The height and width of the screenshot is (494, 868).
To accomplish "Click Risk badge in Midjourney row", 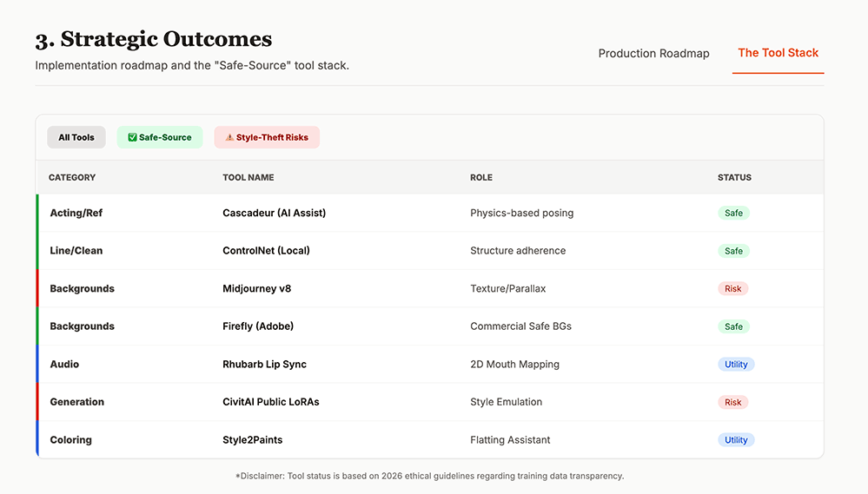I will (x=733, y=289).
